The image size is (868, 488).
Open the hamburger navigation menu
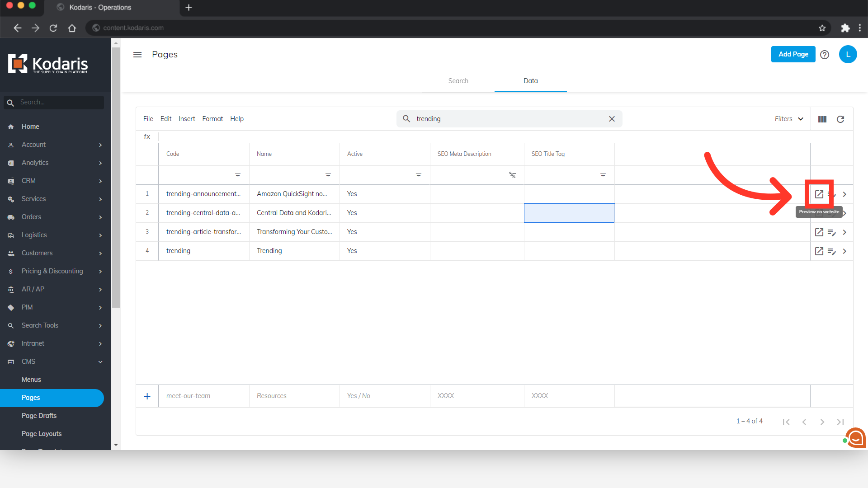(137, 55)
